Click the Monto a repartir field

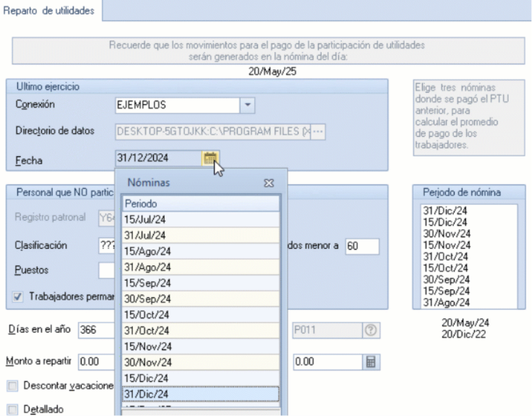point(96,362)
